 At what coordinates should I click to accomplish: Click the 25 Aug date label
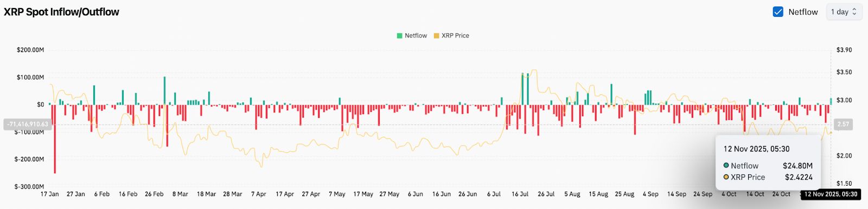(624, 194)
